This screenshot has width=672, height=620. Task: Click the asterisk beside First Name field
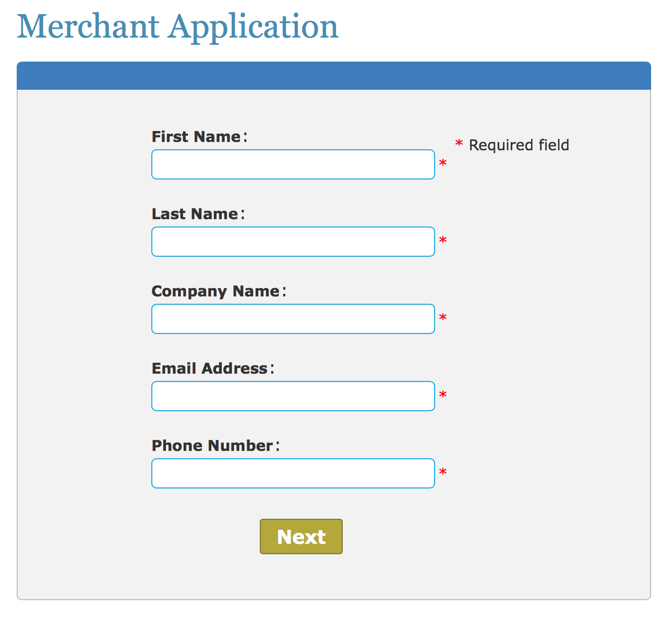(442, 163)
